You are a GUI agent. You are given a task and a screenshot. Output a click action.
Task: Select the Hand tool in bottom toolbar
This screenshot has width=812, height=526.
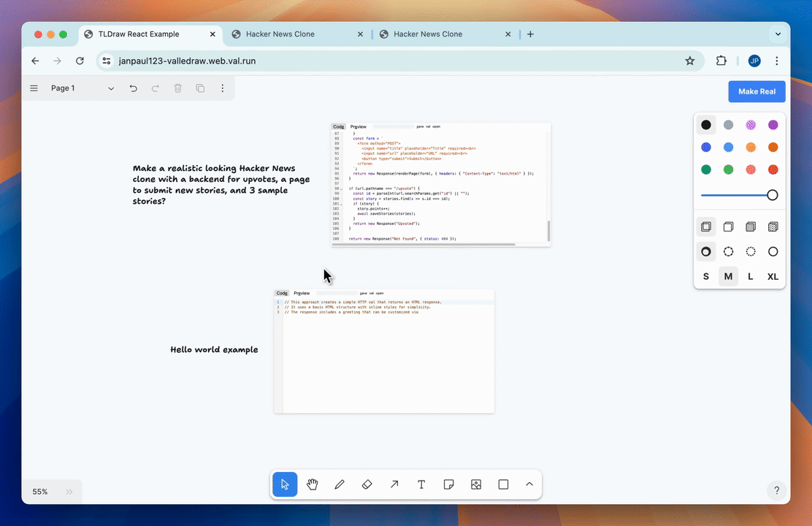(x=313, y=484)
